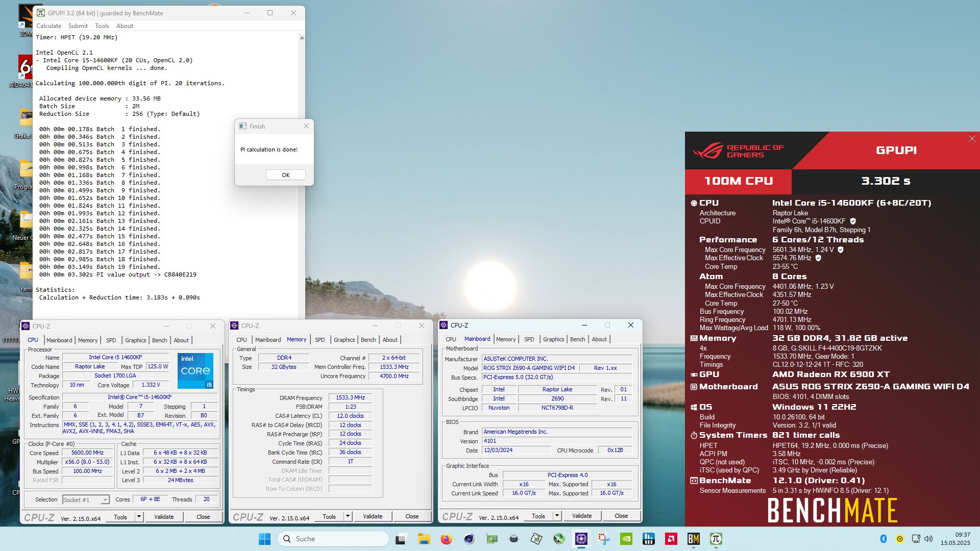The image size is (980, 551).
Task: Switch to Mainboard tab in left CPU-Z window
Action: pos(59,340)
